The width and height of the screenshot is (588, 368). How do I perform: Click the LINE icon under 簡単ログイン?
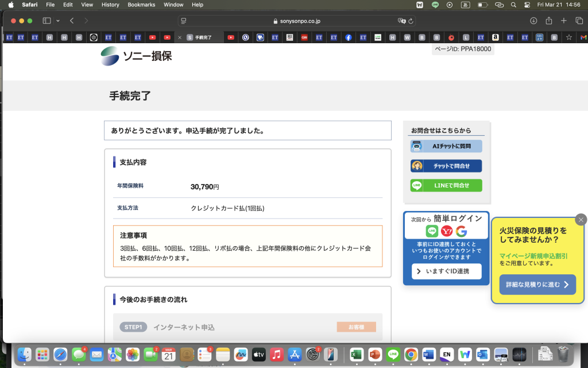pyautogui.click(x=432, y=231)
